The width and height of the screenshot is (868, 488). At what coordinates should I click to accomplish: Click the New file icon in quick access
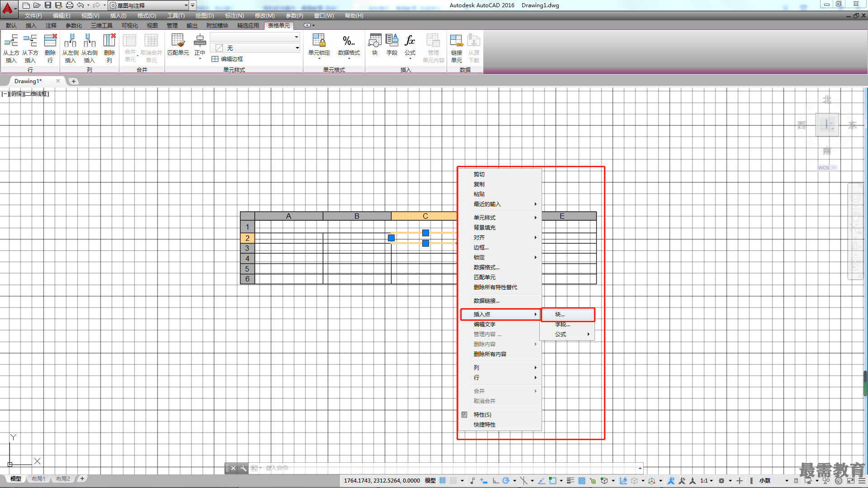[26, 5]
